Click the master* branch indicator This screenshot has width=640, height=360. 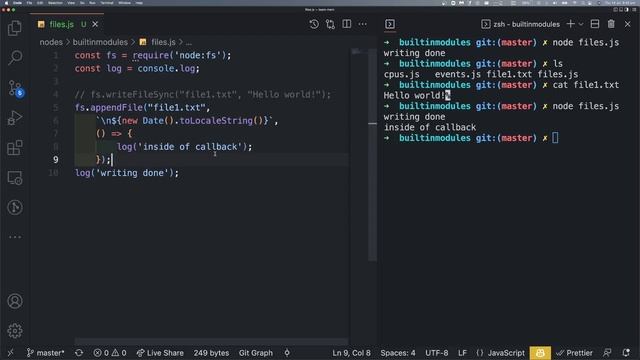click(45, 353)
